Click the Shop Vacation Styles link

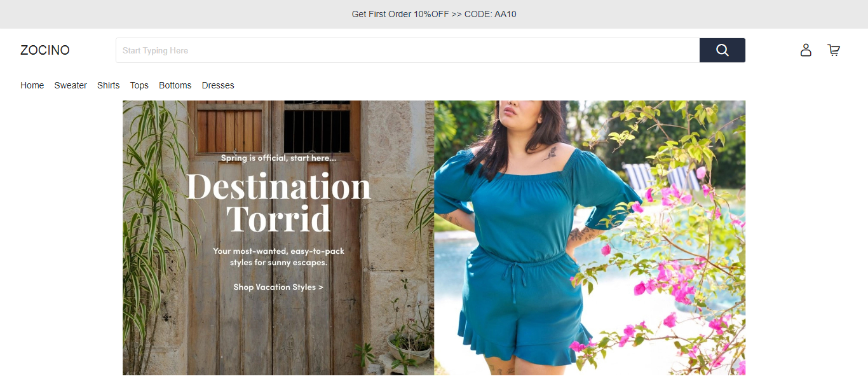(x=278, y=287)
